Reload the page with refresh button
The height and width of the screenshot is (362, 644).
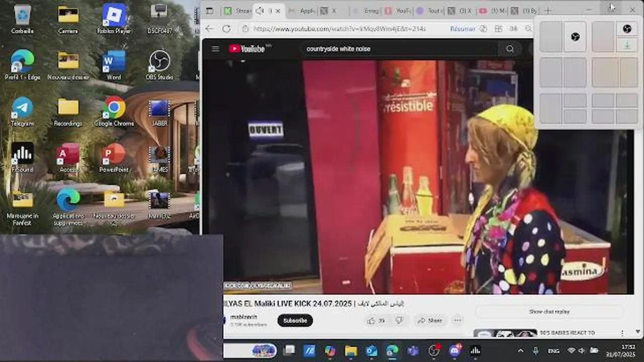226,29
